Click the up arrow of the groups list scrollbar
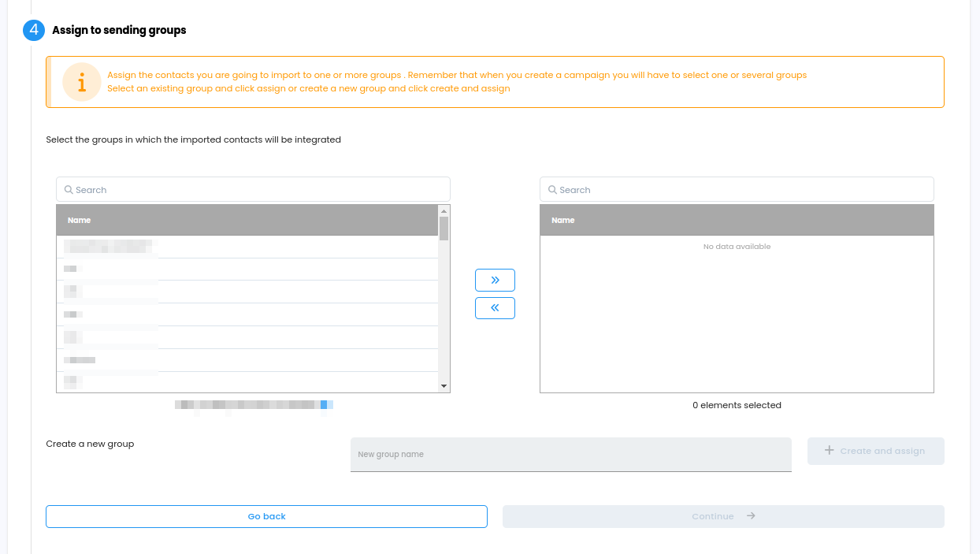This screenshot has width=980, height=554. click(444, 210)
